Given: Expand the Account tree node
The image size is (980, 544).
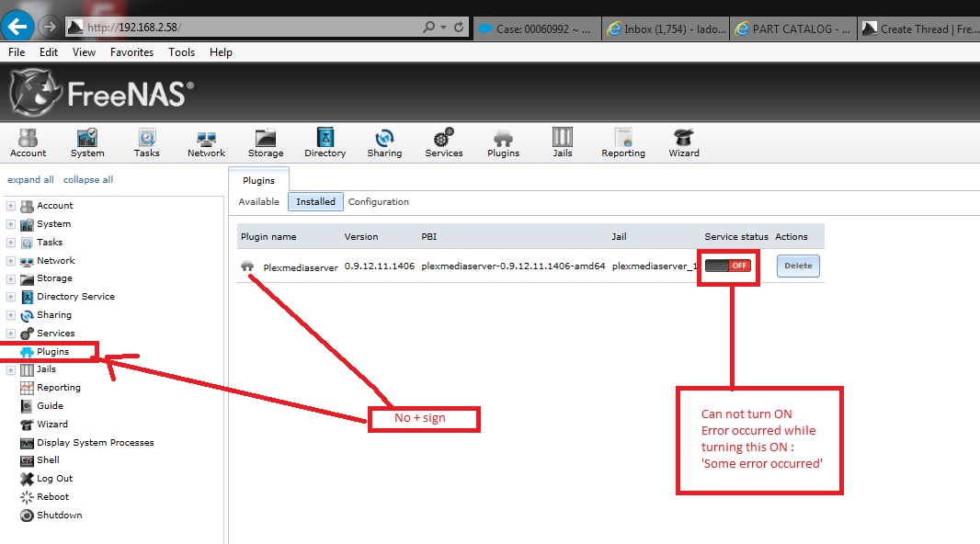Looking at the screenshot, I should pos(11,206).
